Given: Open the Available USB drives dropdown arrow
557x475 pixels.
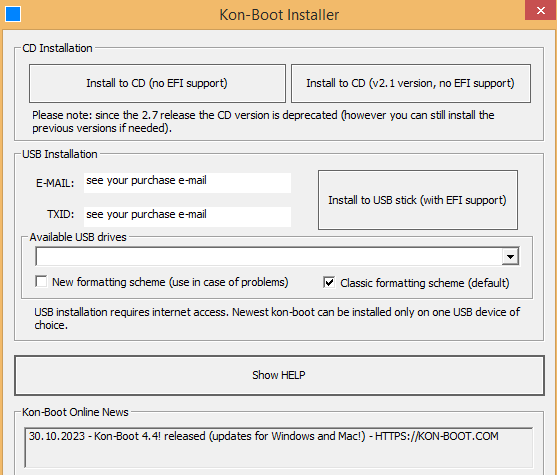Looking at the screenshot, I should click(510, 257).
